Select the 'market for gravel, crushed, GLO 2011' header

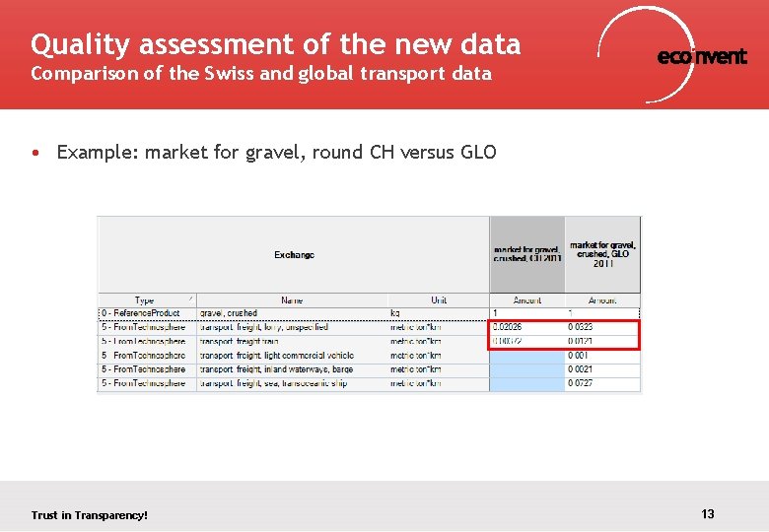click(602, 255)
